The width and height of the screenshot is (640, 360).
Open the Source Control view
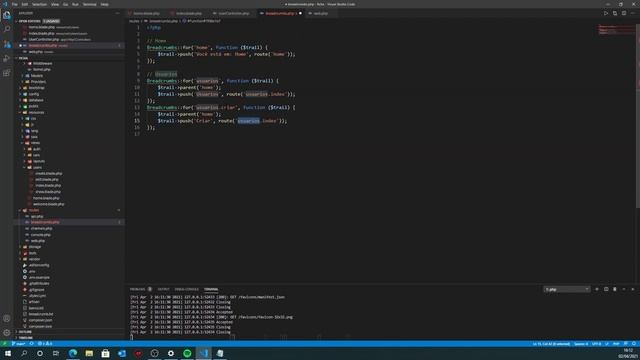click(x=7, y=44)
